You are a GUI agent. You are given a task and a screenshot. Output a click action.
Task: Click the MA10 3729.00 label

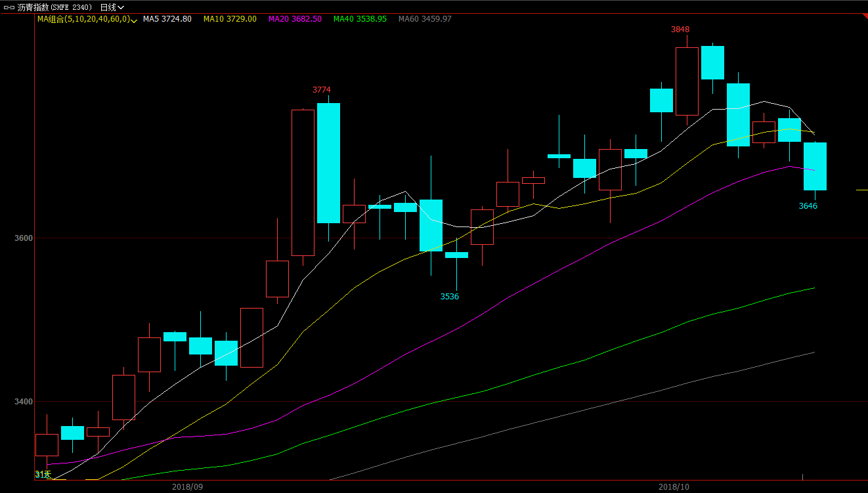(x=230, y=19)
